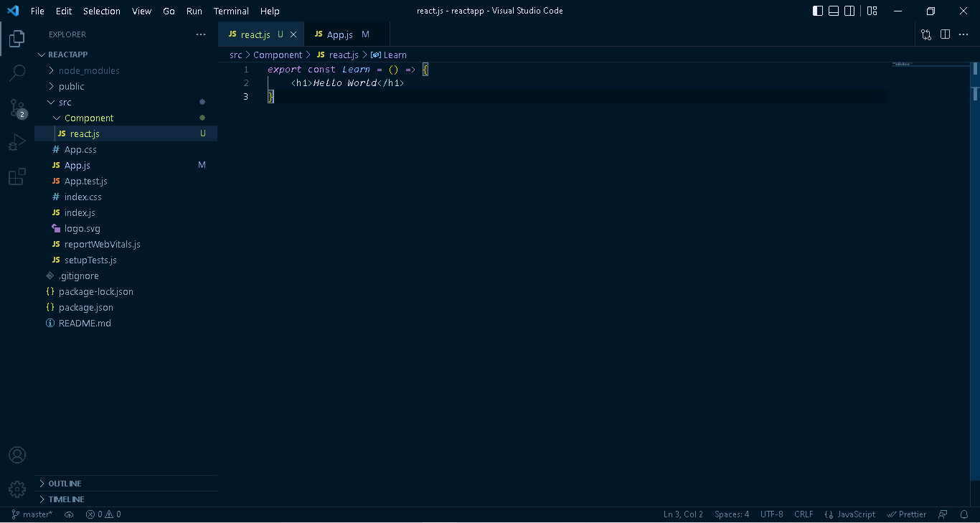Open index.js file

(126, 212)
